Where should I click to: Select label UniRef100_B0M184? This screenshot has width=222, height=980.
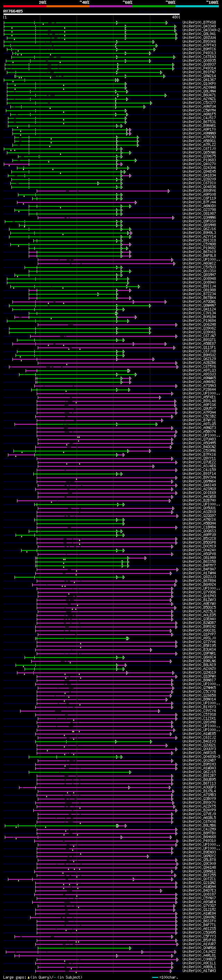tap(199, 317)
